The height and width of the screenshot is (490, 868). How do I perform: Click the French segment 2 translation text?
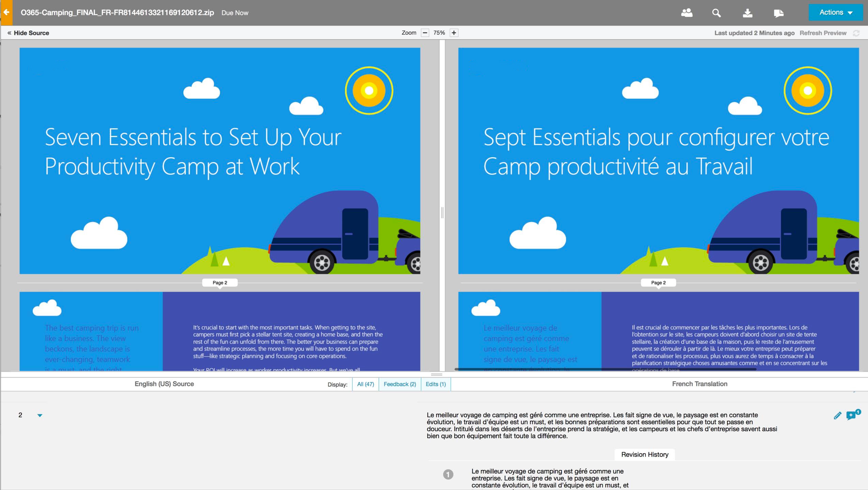click(x=602, y=425)
